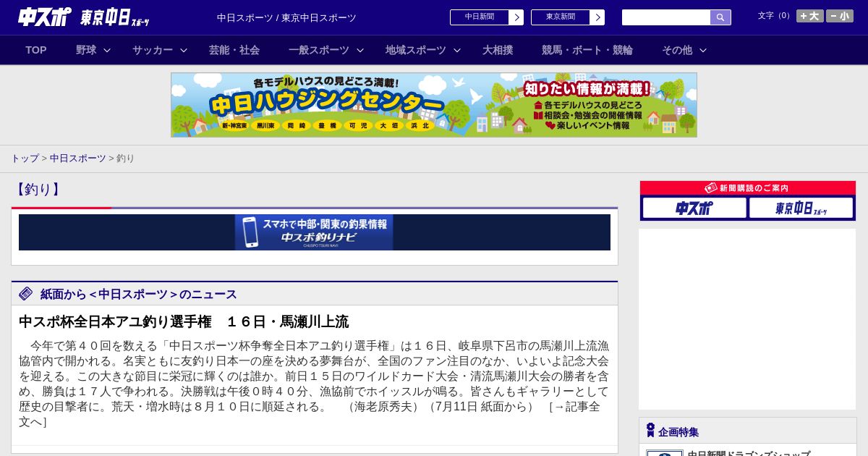Click the 中日スポーツ breadcrumb link
Screen dimensions: 868x456
[x=78, y=158]
